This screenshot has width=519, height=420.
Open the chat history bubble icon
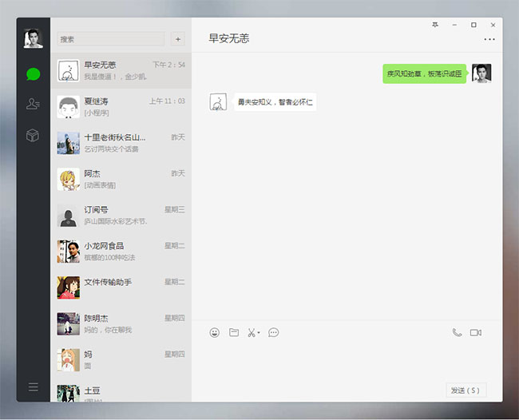[274, 332]
